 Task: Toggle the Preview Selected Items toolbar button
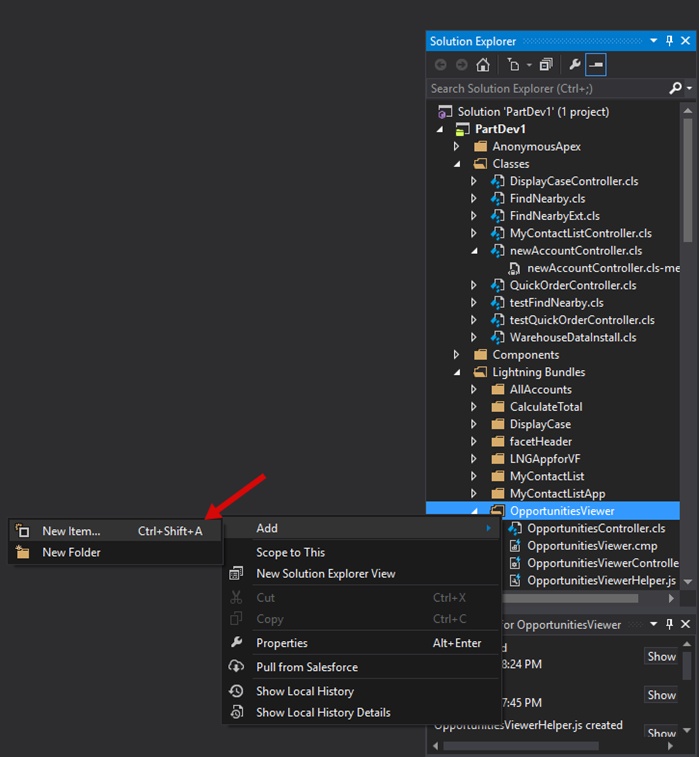point(596,65)
